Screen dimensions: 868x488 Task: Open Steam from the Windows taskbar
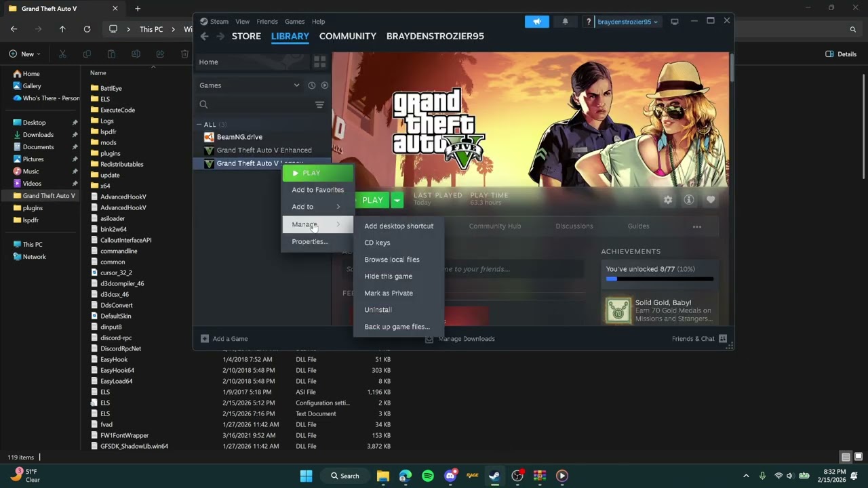(494, 476)
